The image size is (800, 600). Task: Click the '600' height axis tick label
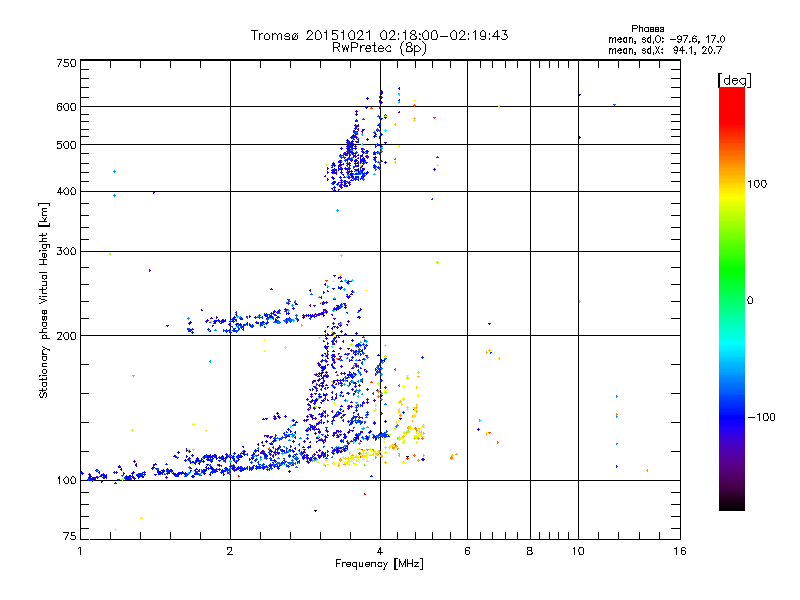tap(66, 107)
